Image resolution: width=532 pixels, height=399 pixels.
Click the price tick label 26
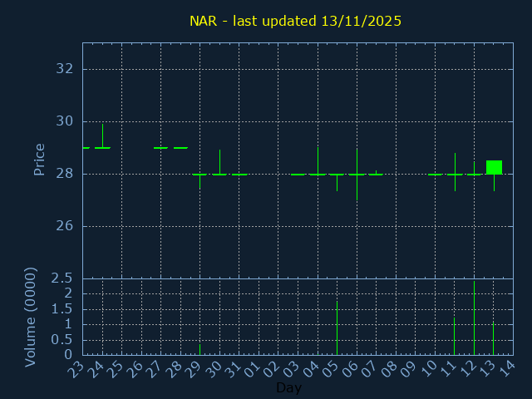64,226
